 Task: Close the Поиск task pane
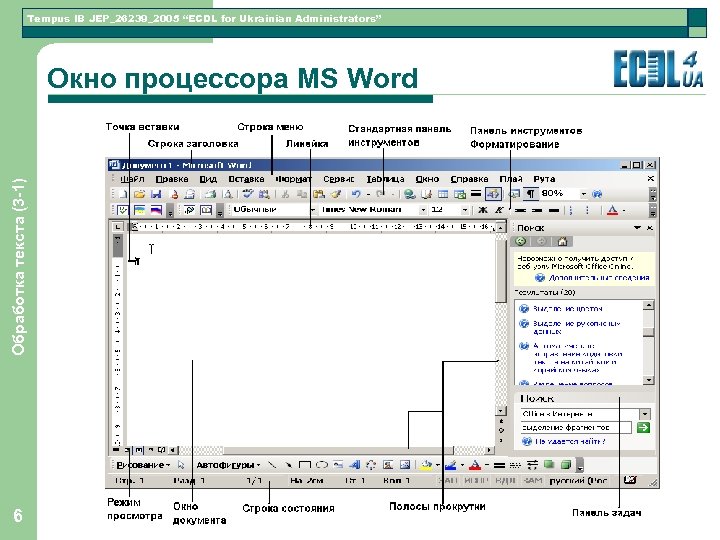pyautogui.click(x=650, y=228)
